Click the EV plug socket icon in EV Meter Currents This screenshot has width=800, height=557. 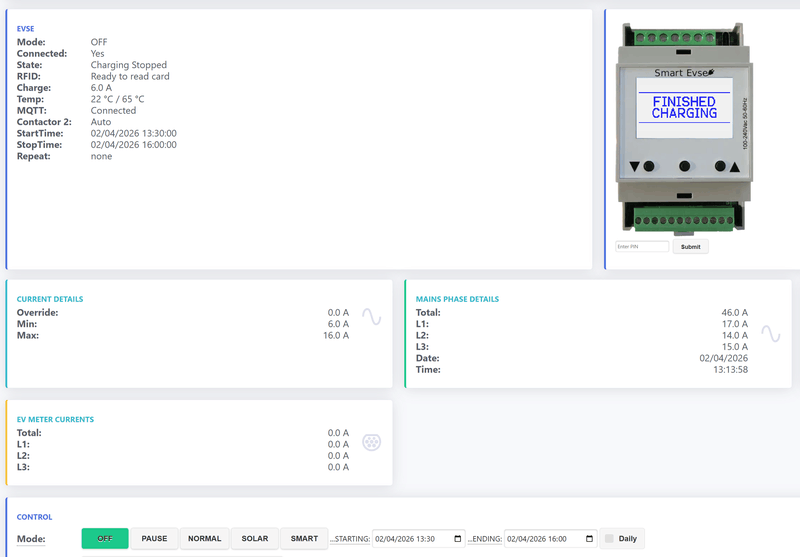(371, 442)
